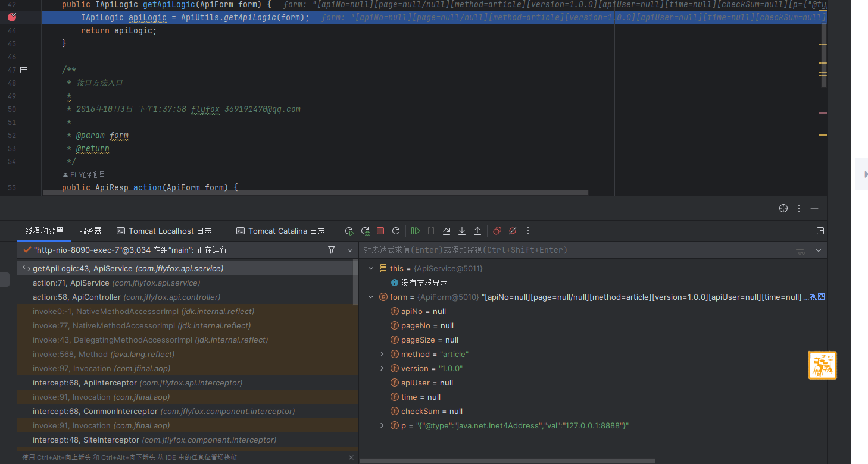View all breakpoints
868x464 pixels.
[497, 231]
